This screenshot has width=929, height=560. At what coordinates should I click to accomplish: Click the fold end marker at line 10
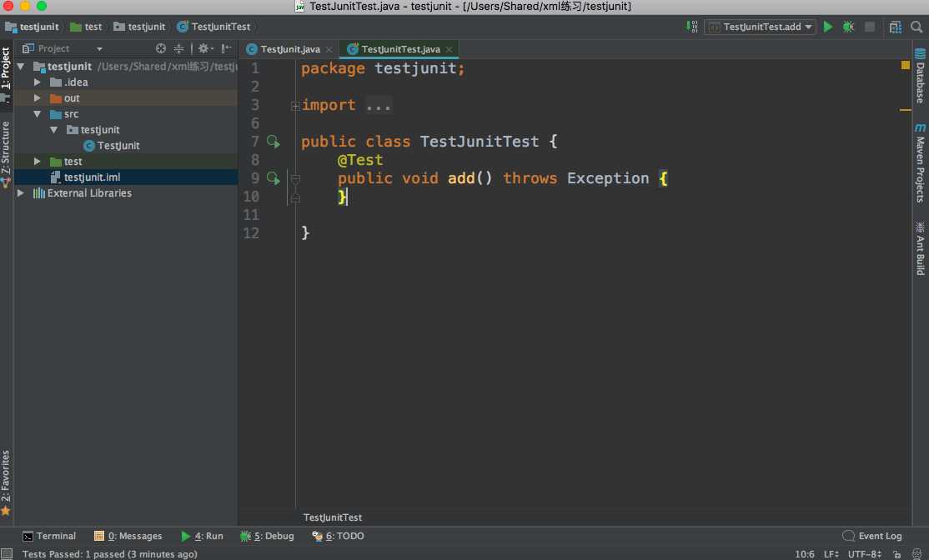(295, 197)
